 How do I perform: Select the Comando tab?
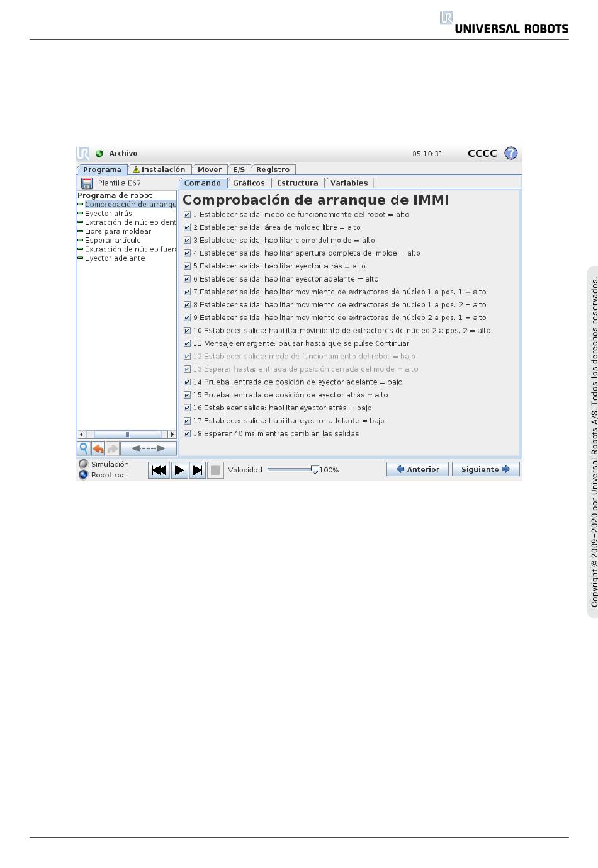click(x=203, y=183)
